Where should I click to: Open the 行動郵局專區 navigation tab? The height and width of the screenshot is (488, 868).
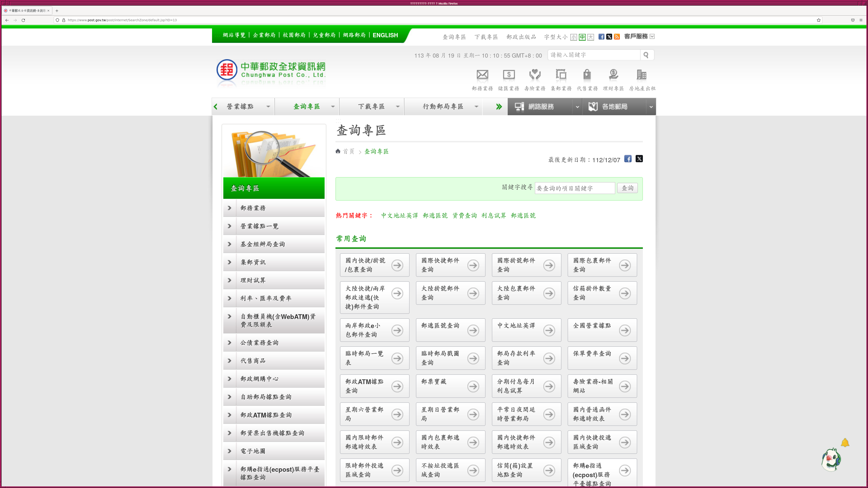point(443,107)
